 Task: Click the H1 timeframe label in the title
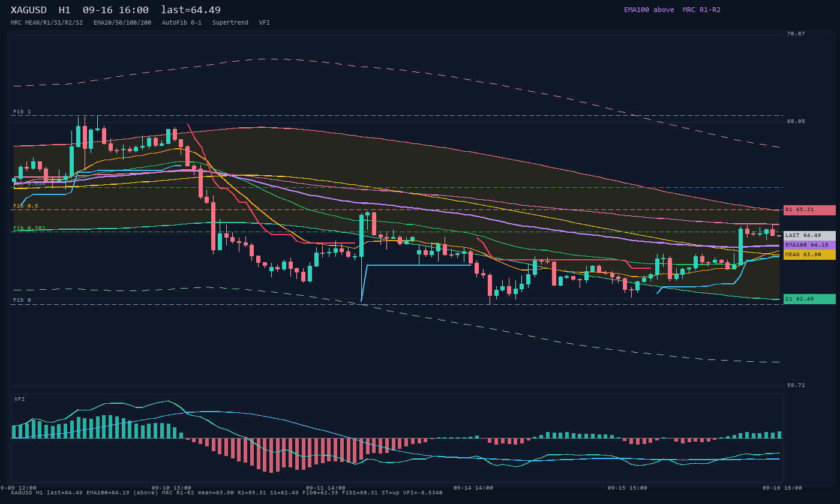(x=64, y=10)
